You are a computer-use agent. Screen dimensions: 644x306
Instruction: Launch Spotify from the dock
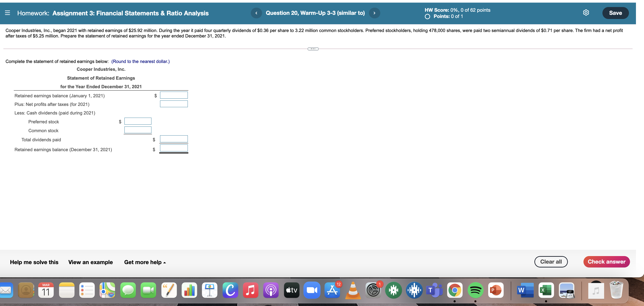pos(475,290)
